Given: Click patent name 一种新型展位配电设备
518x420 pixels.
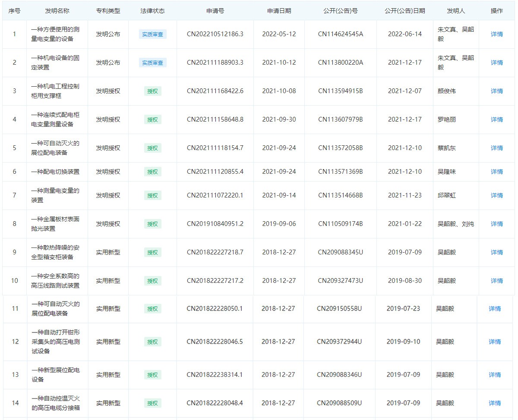Looking at the screenshot, I should click(x=55, y=375).
